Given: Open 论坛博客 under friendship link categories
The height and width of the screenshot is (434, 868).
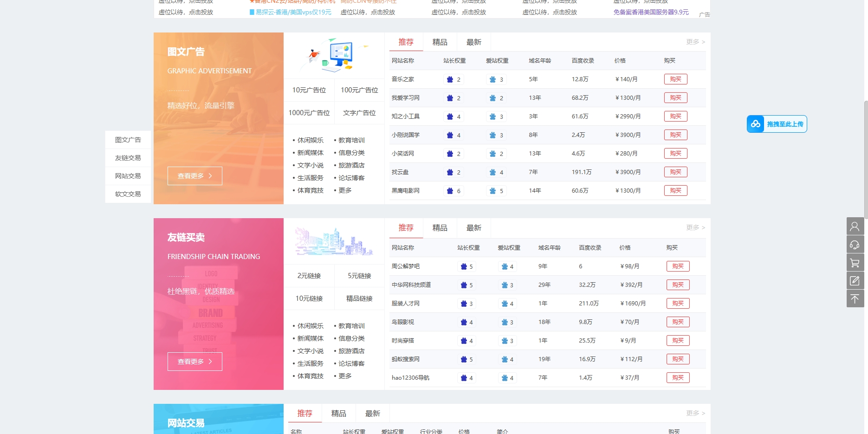Looking at the screenshot, I should (x=351, y=363).
